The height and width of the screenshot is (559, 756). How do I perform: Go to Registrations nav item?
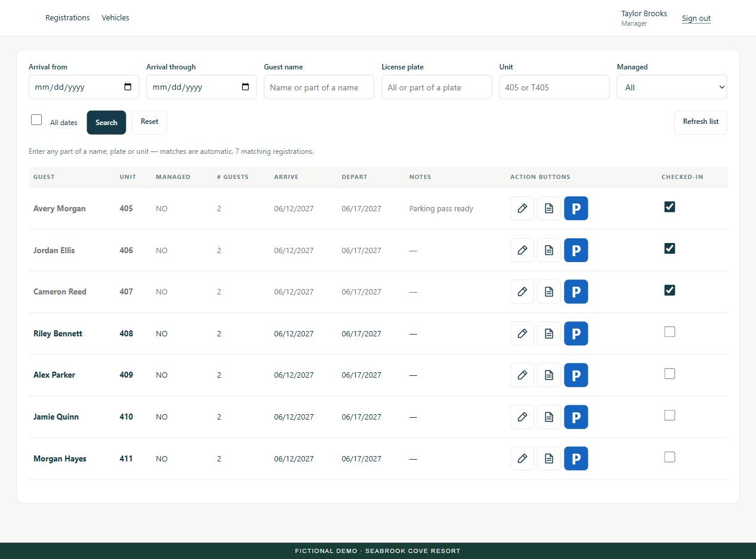click(x=68, y=18)
